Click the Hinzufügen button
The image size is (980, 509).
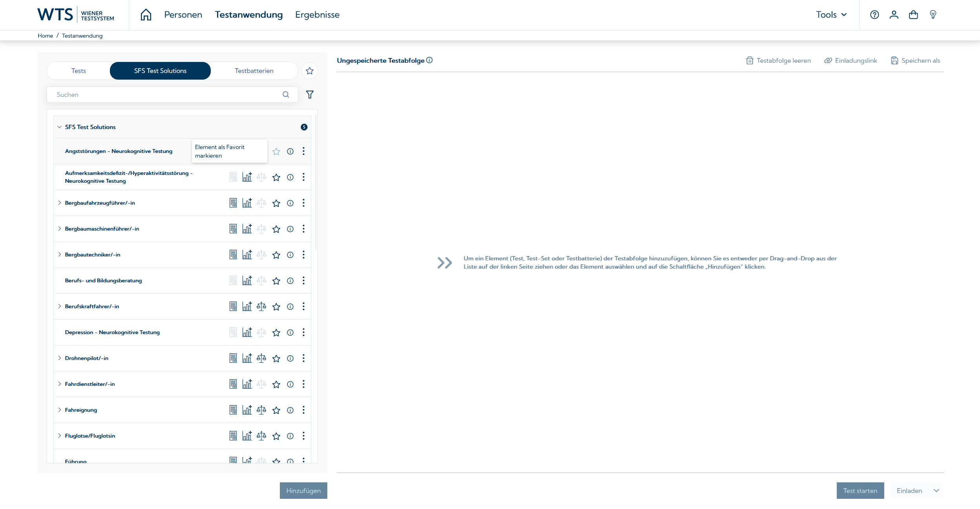coord(303,491)
